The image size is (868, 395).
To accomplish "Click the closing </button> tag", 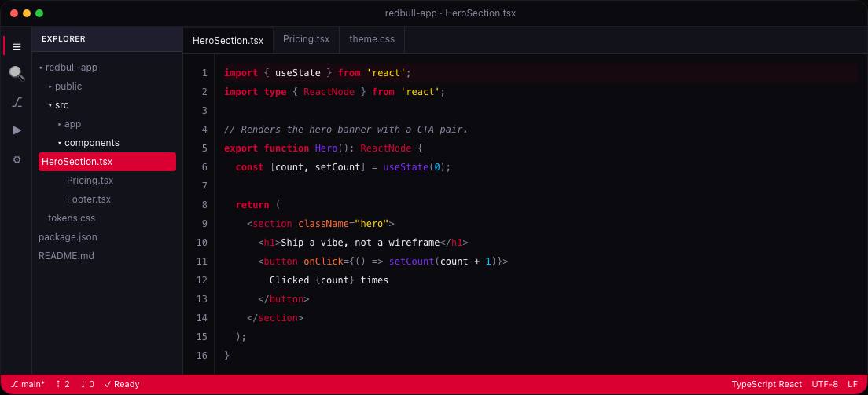I will (x=283, y=298).
